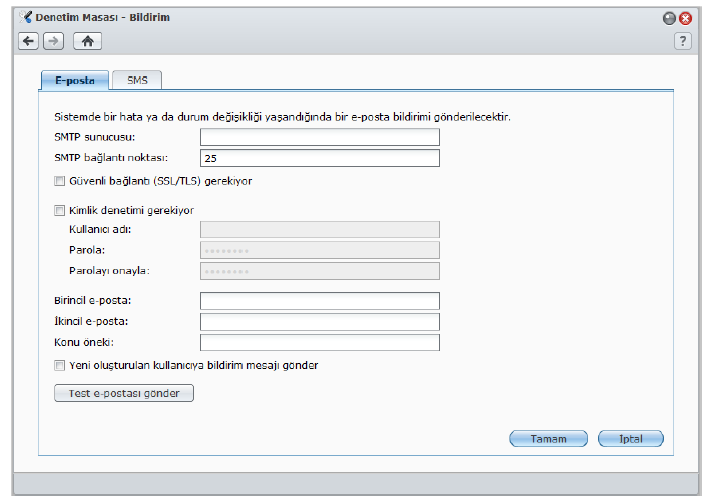Go to Control Panel home icon
The image size is (711, 503).
pyautogui.click(x=86, y=41)
